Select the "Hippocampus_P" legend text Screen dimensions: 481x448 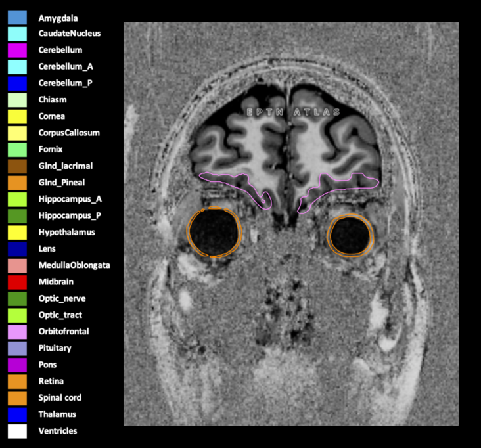(70, 215)
